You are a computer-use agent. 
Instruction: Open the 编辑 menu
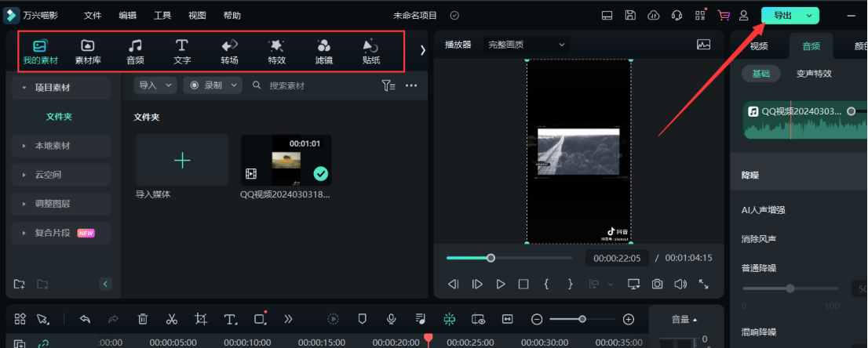(x=127, y=16)
